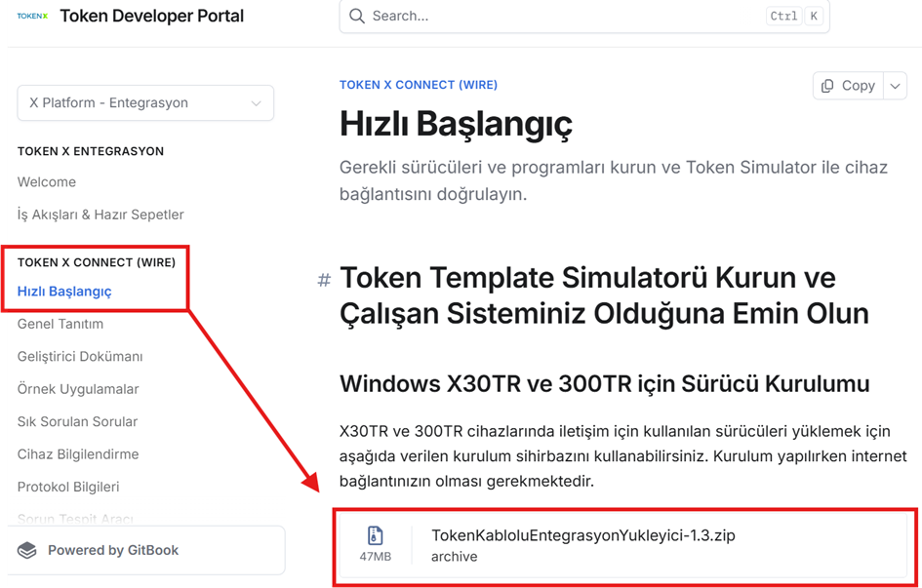The image size is (922, 588).
Task: Click the zip archive file icon
Action: (375, 535)
